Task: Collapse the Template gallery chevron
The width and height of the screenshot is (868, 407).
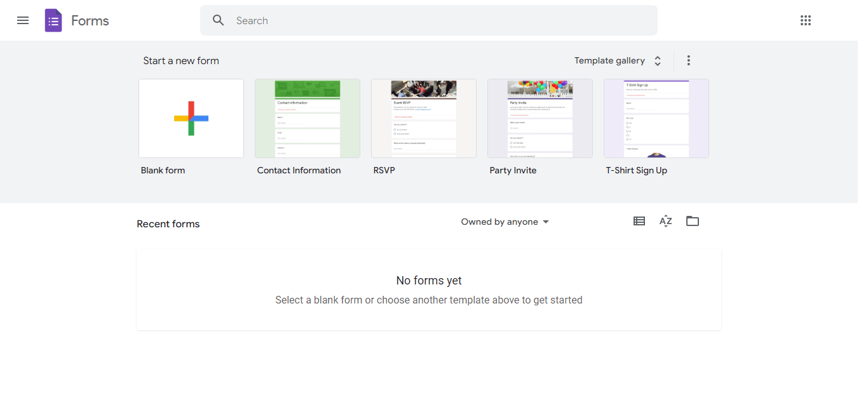Action: [657, 60]
